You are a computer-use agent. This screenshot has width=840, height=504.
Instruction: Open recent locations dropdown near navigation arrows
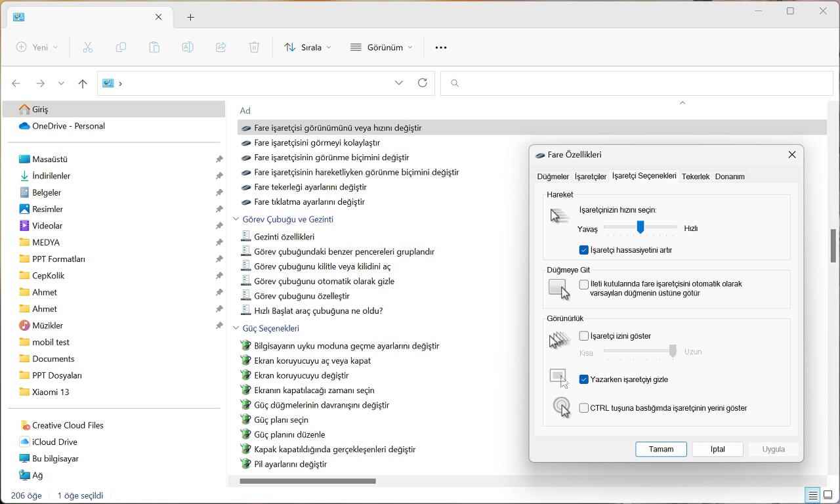61,83
